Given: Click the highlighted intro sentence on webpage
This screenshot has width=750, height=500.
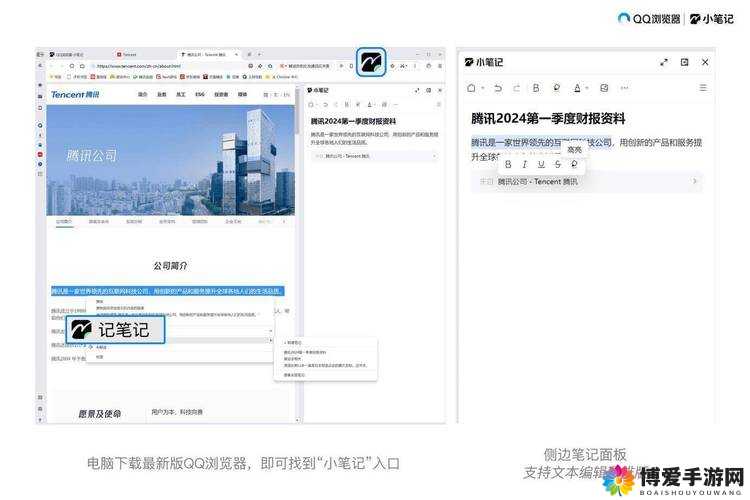Looking at the screenshot, I should point(167,291).
